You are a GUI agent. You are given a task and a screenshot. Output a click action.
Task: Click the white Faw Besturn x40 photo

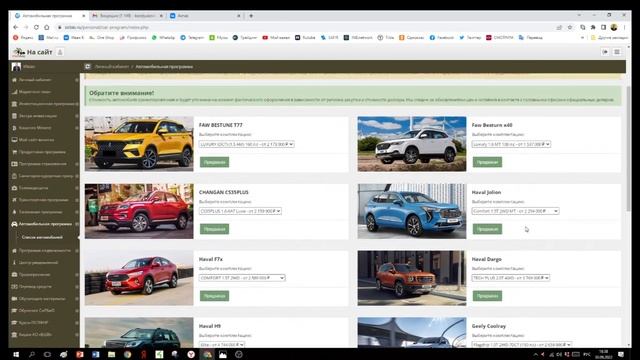[x=412, y=144]
